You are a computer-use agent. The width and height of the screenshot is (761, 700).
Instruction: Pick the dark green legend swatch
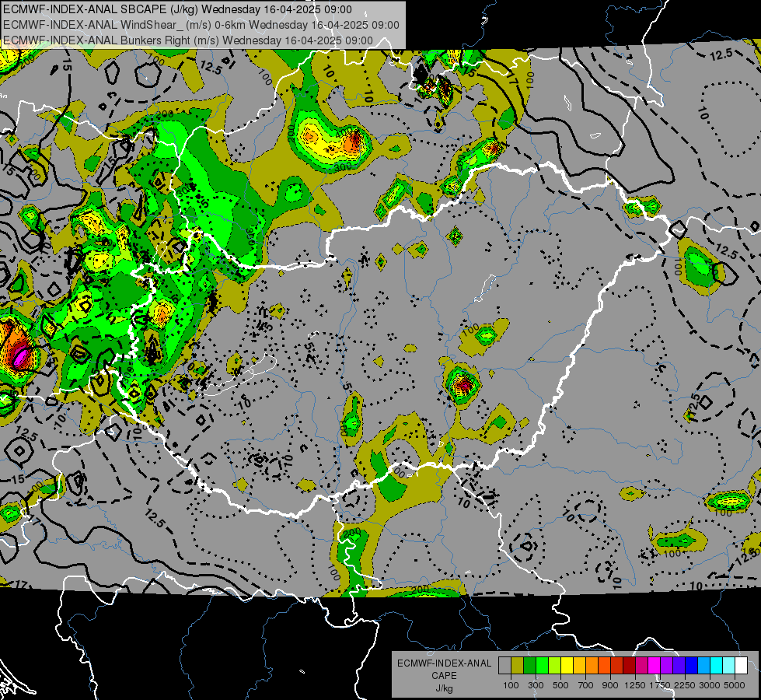tap(529, 665)
